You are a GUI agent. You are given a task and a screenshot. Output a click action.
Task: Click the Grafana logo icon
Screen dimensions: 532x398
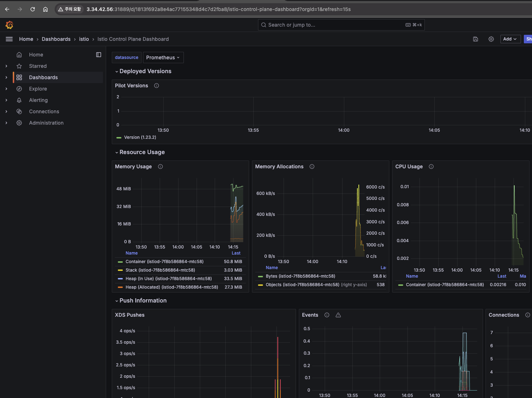click(x=10, y=25)
